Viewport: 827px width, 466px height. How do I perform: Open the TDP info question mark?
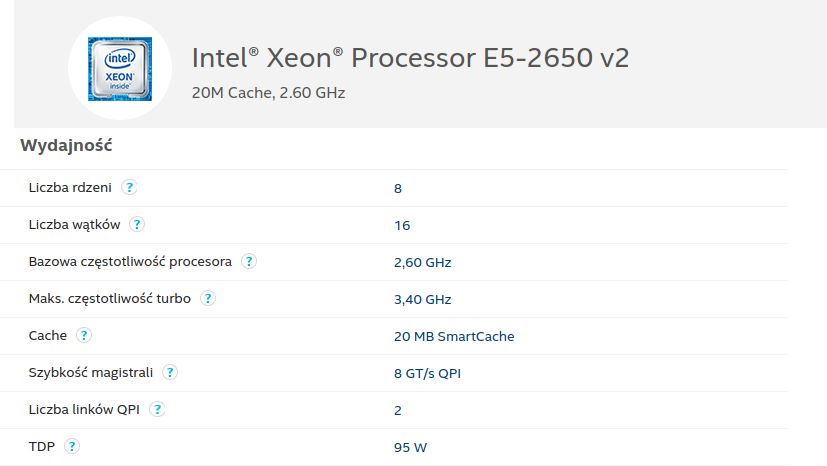click(x=72, y=446)
